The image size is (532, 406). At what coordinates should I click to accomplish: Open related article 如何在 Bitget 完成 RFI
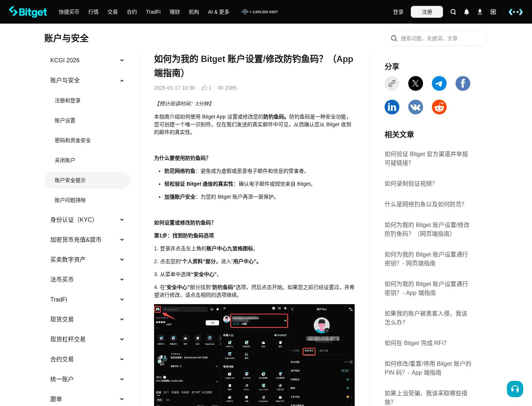click(x=416, y=343)
